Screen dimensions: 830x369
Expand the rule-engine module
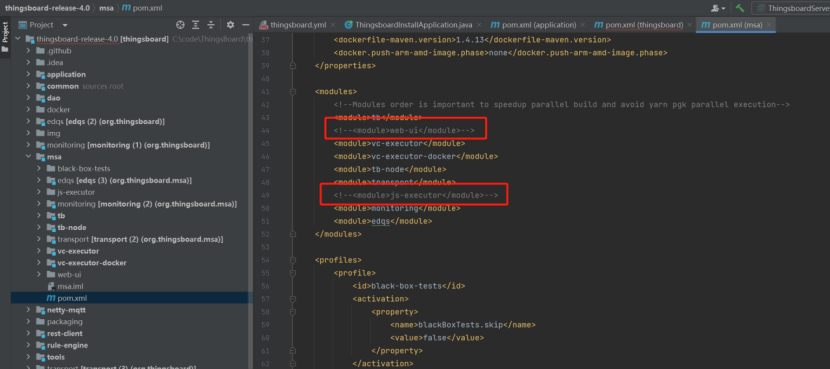tap(29, 345)
